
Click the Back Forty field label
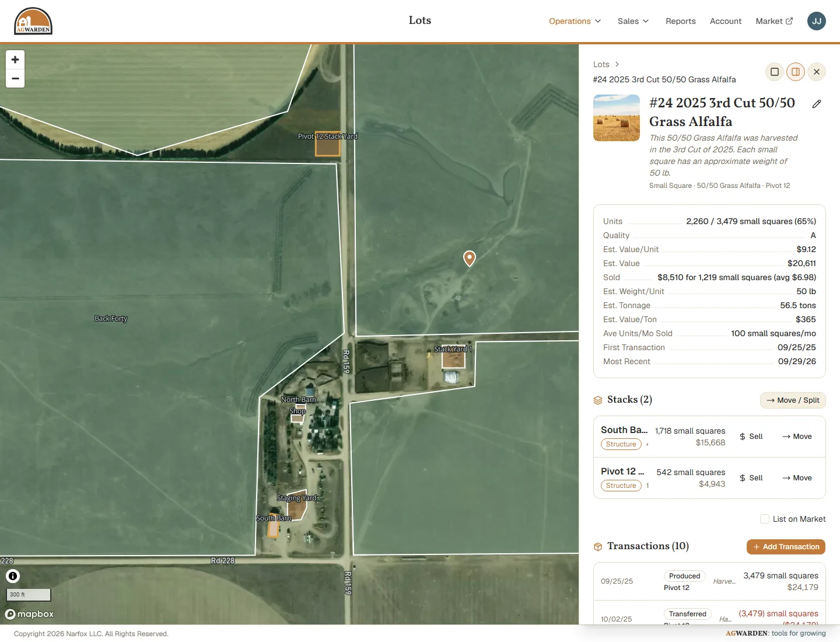pos(111,319)
